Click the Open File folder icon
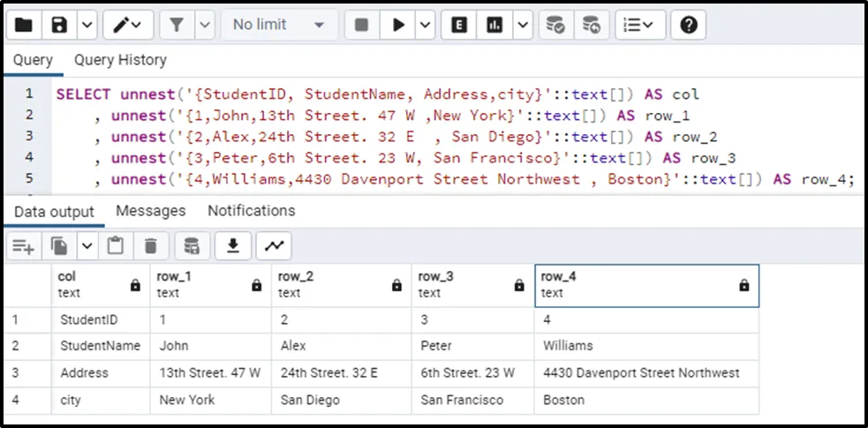This screenshot has height=428, width=868. [x=23, y=26]
